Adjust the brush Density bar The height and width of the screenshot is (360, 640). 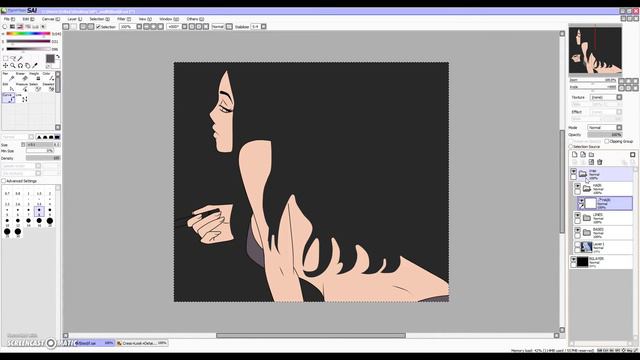click(43, 158)
